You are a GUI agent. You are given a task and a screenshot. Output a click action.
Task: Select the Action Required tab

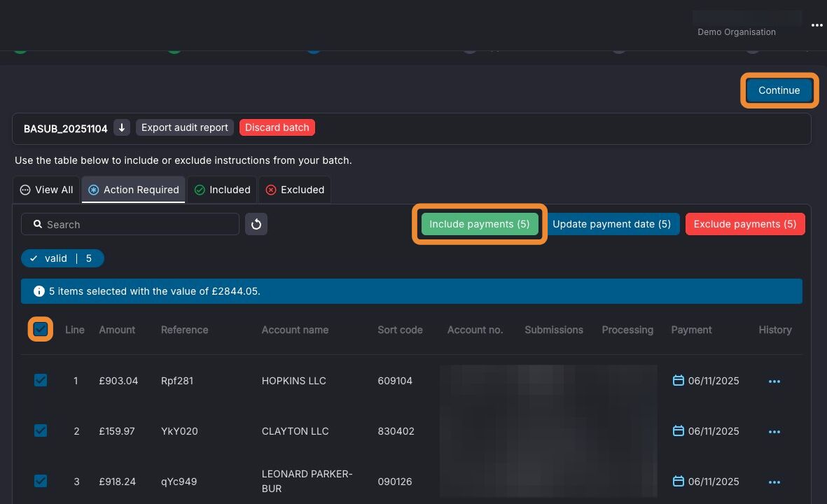pyautogui.click(x=134, y=190)
